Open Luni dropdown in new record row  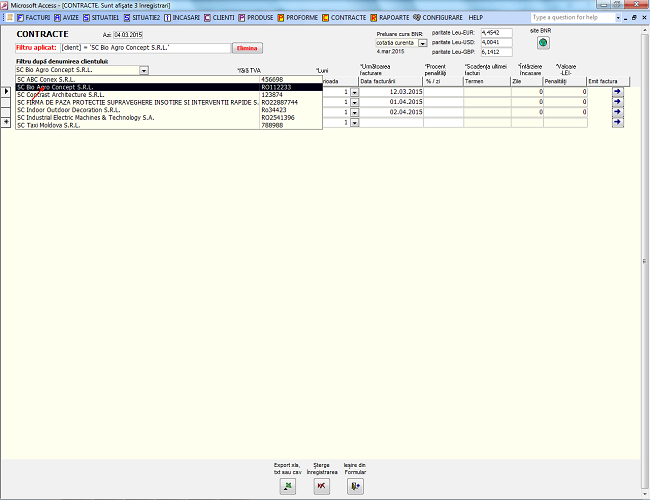pos(354,123)
